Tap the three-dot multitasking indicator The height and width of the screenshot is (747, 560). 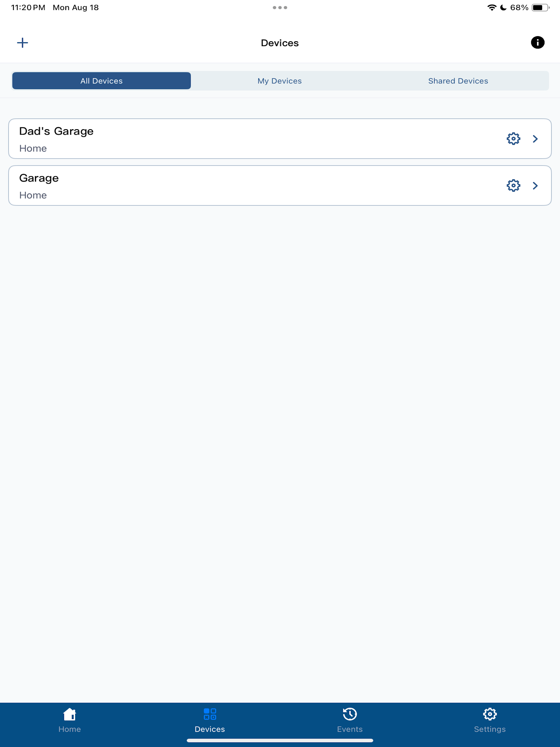click(280, 7)
